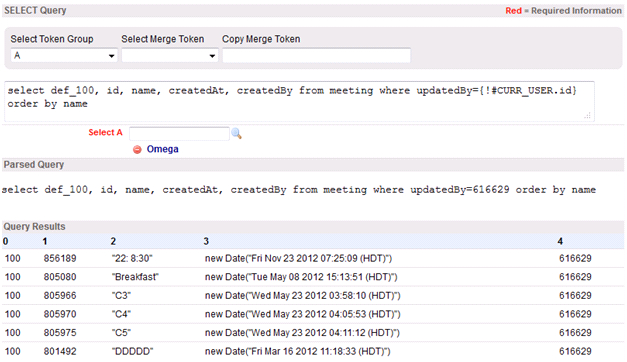Click the SELECT Query section header
The width and height of the screenshot is (627, 362).
[x=35, y=10]
